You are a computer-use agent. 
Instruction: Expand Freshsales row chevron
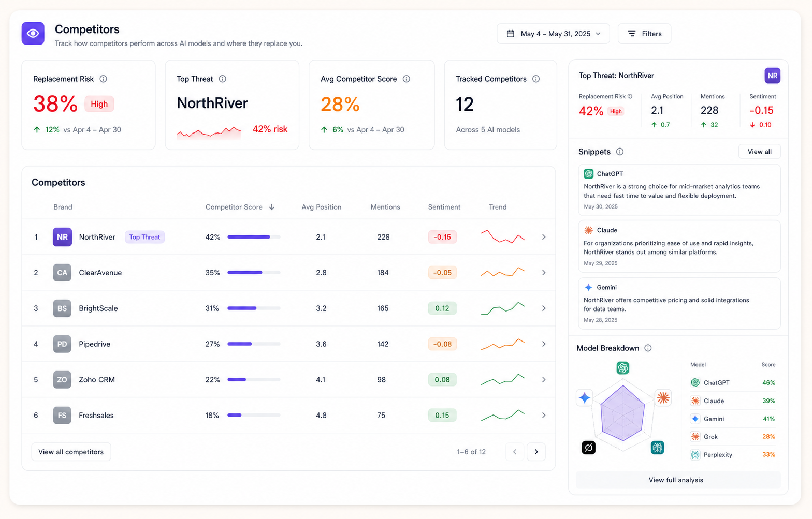click(544, 416)
